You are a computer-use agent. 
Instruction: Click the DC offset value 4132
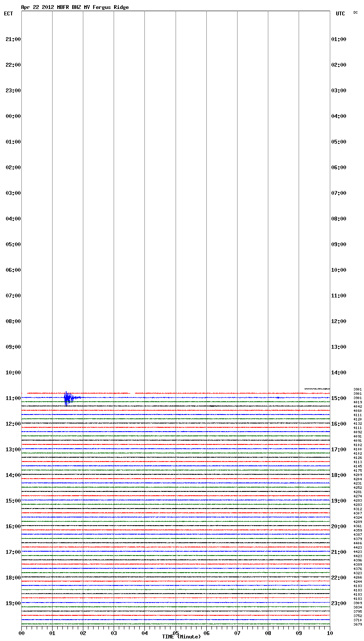[358, 423]
